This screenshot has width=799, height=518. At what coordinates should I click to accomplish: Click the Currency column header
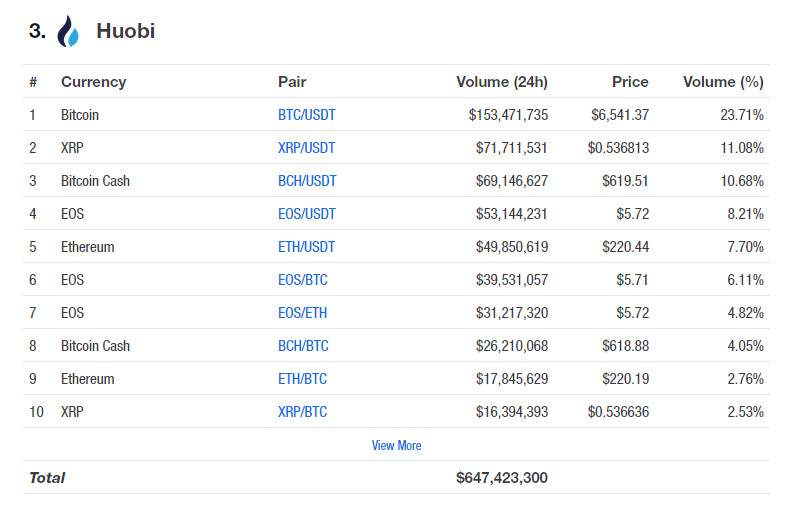click(94, 82)
